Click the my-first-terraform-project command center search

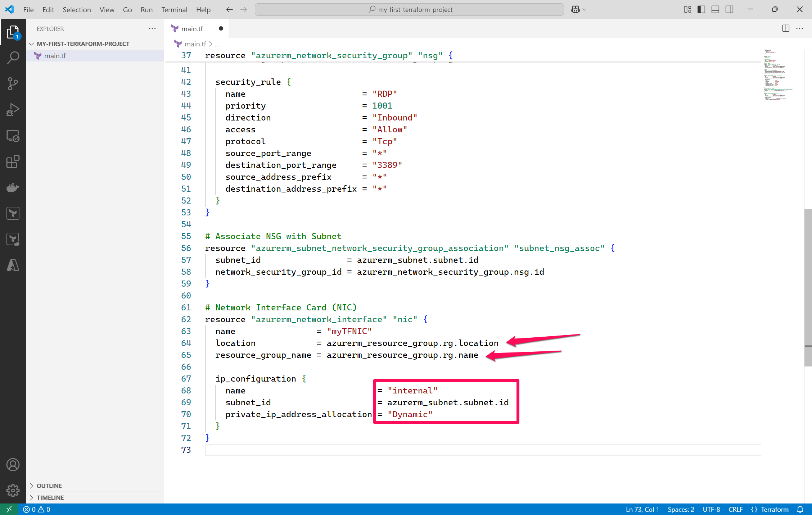(409, 10)
